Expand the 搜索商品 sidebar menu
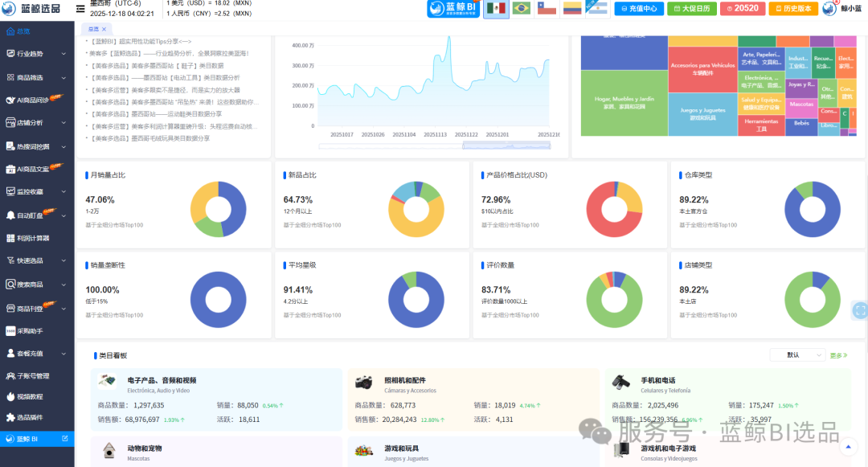This screenshot has width=868, height=467. coord(37,285)
